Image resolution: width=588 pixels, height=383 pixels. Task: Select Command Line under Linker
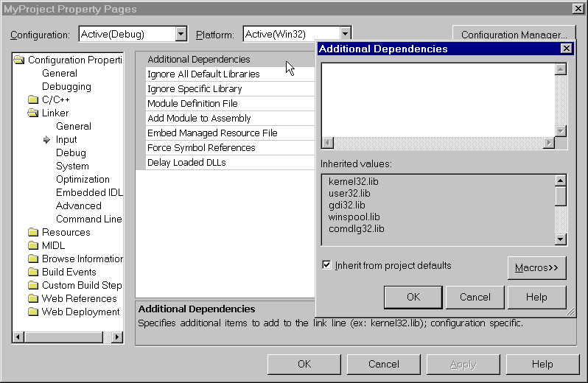pos(88,219)
